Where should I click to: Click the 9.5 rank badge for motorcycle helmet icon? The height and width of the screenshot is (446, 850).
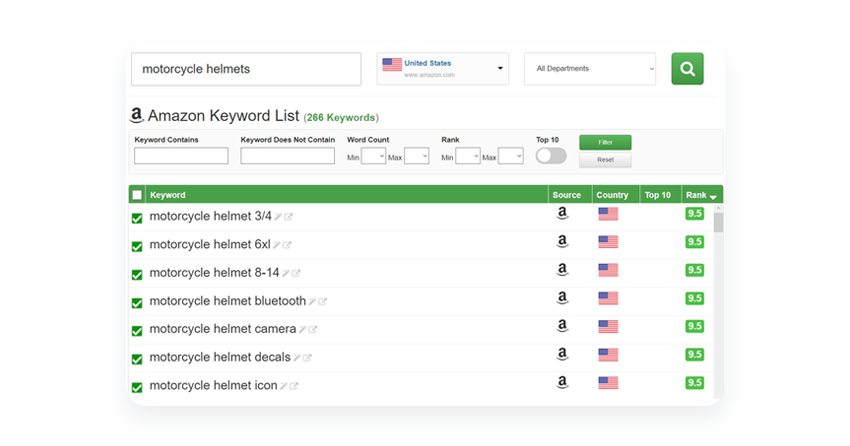694,383
